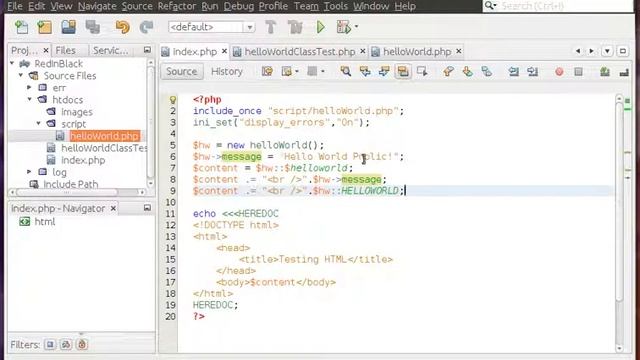This screenshot has height=360, width=640.
Task: Switch to Source view
Action: [181, 71]
